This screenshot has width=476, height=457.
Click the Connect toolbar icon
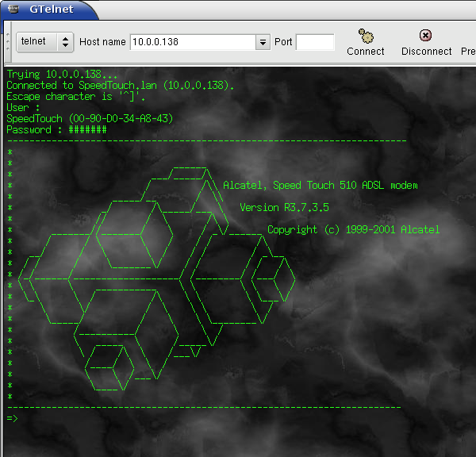tap(366, 36)
